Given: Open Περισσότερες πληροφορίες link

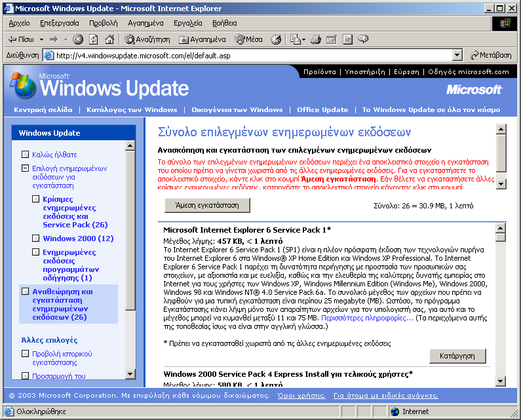Looking at the screenshot, I should tap(367, 318).
